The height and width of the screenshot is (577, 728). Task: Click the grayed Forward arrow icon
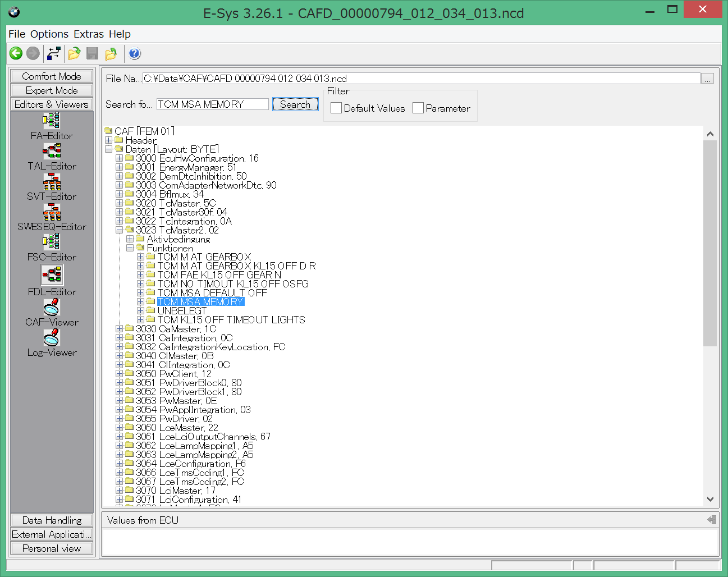[33, 53]
